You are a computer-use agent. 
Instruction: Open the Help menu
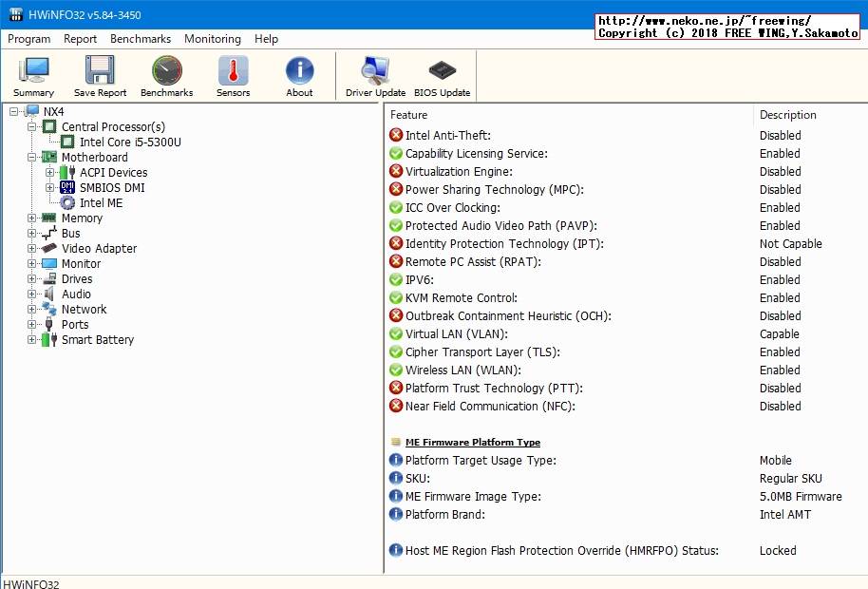267,39
